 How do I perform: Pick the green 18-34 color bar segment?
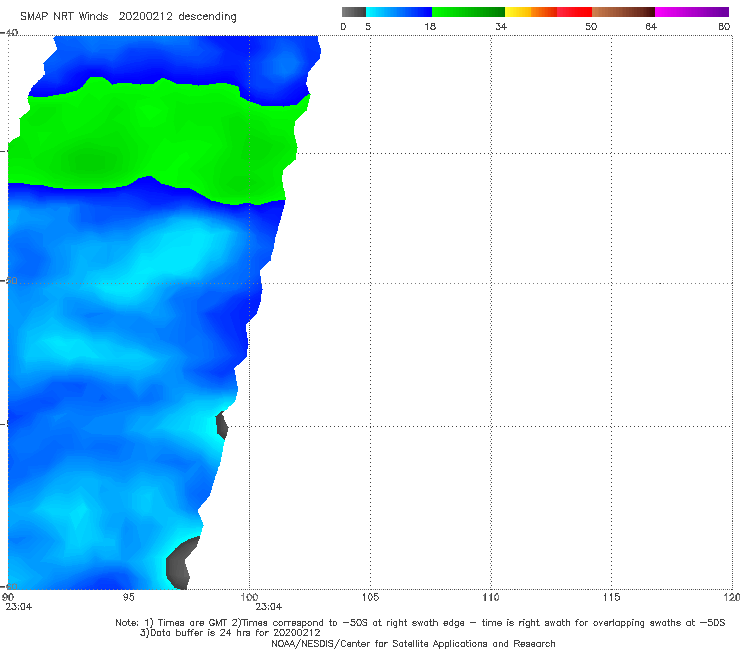[468, 12]
